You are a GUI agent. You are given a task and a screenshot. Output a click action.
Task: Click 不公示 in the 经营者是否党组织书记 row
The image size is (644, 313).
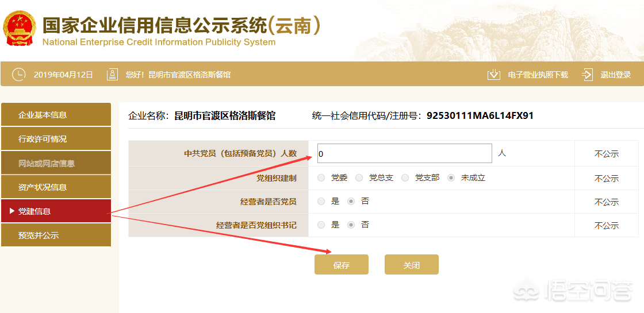[606, 226]
